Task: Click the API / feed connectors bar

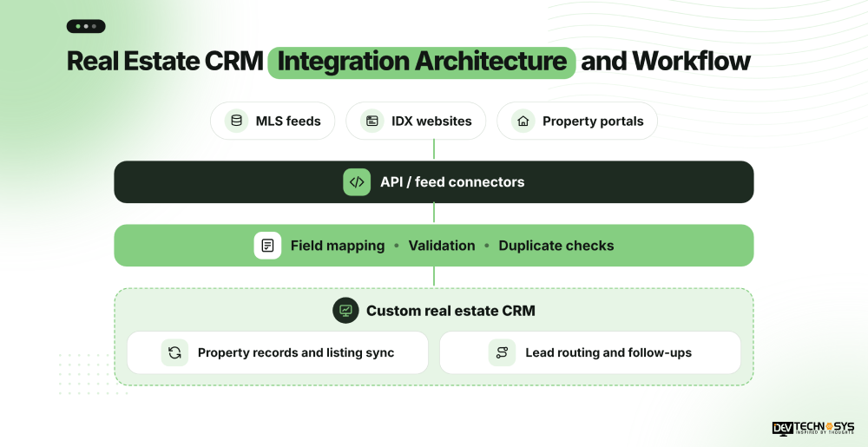Action: click(x=434, y=182)
